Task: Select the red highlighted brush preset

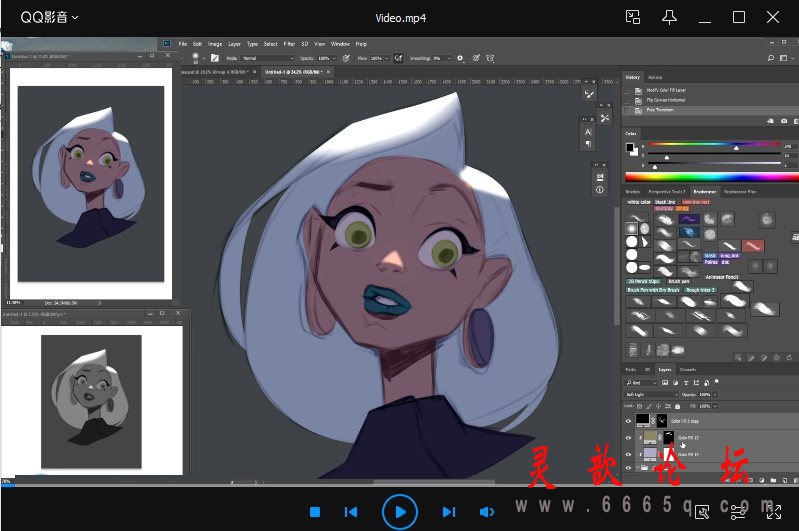Action: [x=753, y=247]
